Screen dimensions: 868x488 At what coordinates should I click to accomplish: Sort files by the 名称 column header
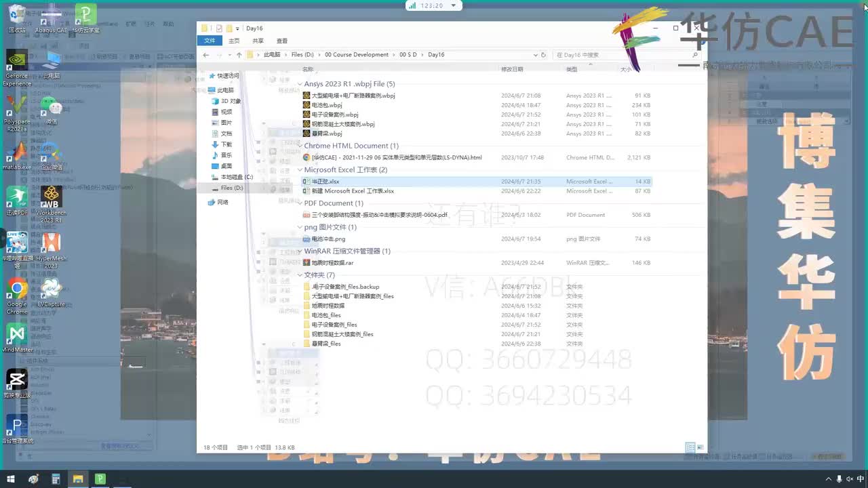(309, 69)
